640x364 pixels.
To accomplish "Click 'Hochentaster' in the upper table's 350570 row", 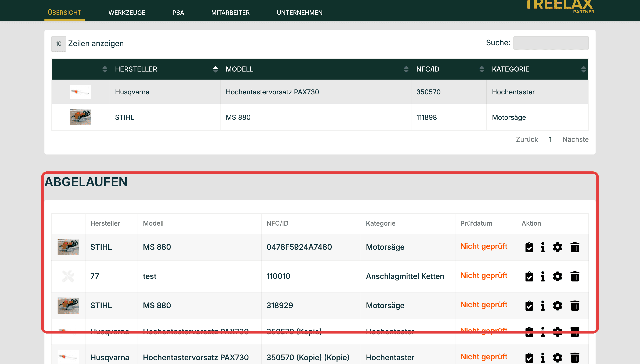I will coord(513,92).
